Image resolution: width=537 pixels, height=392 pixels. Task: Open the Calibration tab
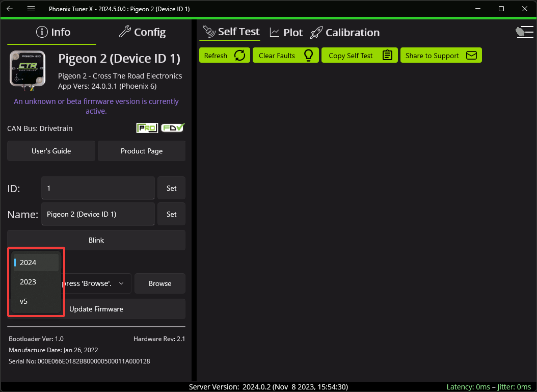344,32
